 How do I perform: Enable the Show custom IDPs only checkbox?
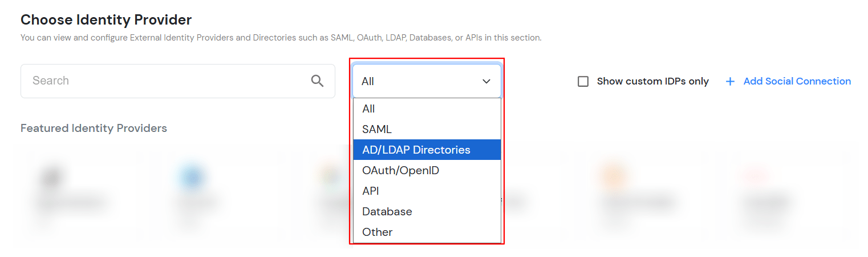(x=583, y=82)
